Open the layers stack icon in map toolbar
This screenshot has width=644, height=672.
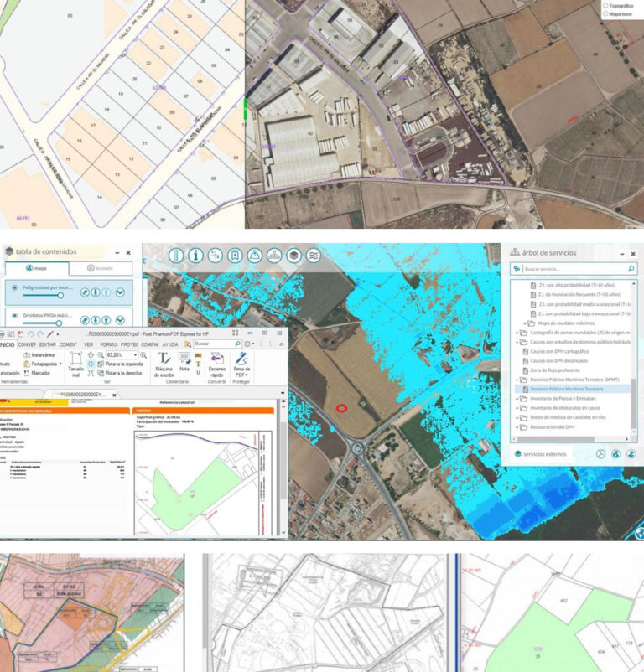click(293, 256)
